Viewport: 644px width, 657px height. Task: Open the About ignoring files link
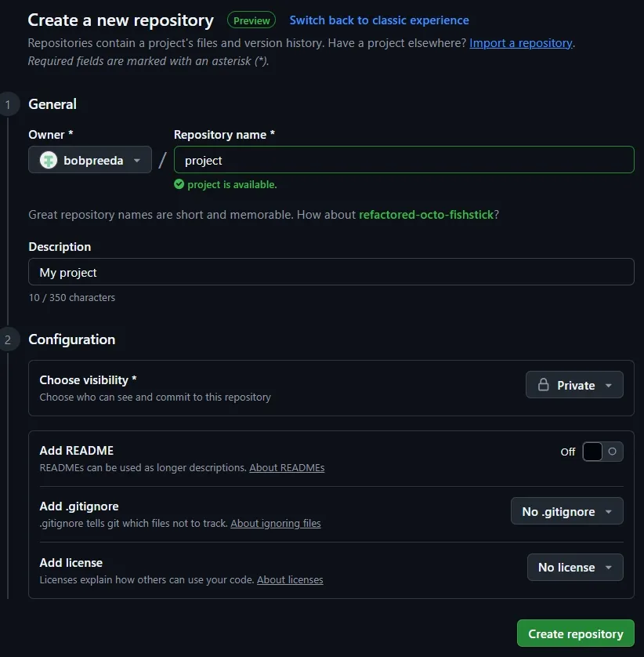click(x=276, y=523)
